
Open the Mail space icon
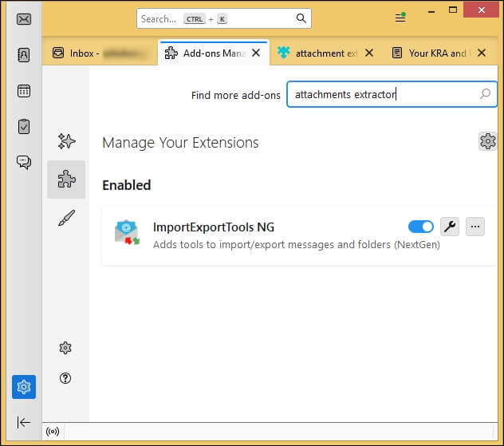tap(24, 19)
